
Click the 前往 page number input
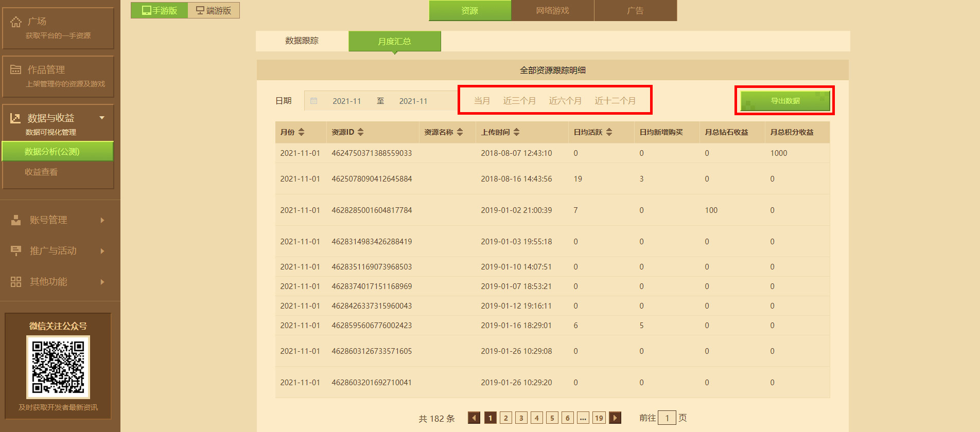coord(667,418)
